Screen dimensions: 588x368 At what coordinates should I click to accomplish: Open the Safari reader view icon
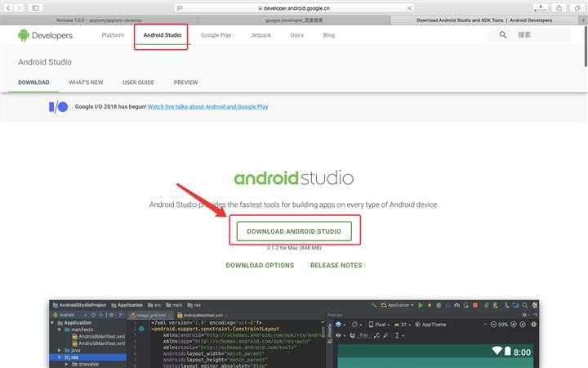tap(180, 8)
